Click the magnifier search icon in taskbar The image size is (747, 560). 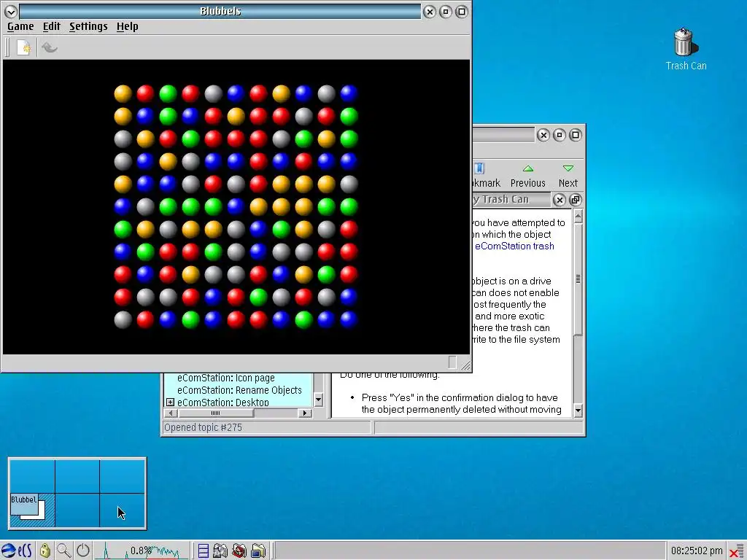(63, 551)
